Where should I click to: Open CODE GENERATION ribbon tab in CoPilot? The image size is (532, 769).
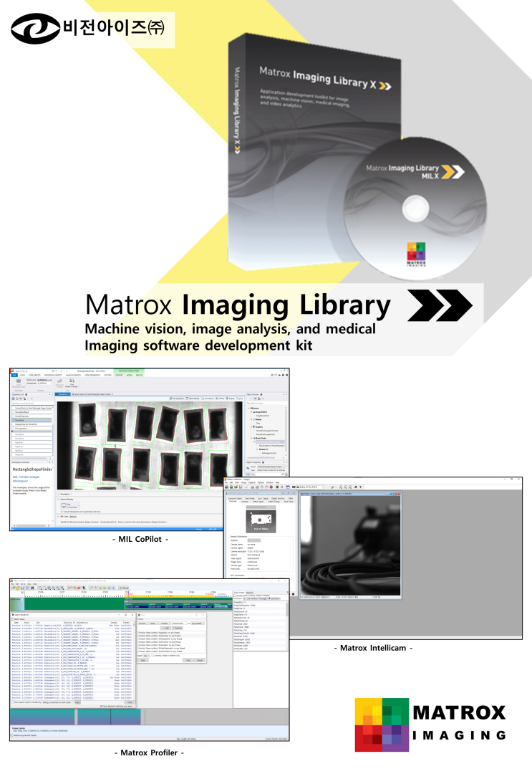coord(92,375)
